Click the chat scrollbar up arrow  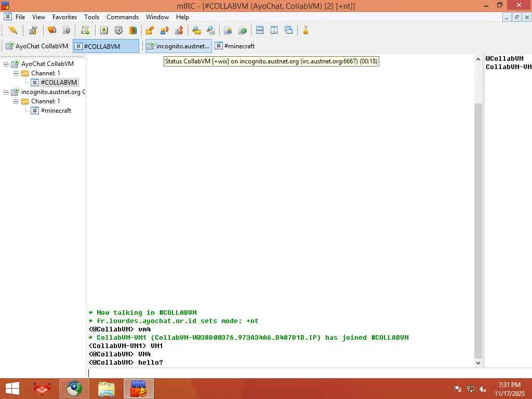tap(478, 59)
